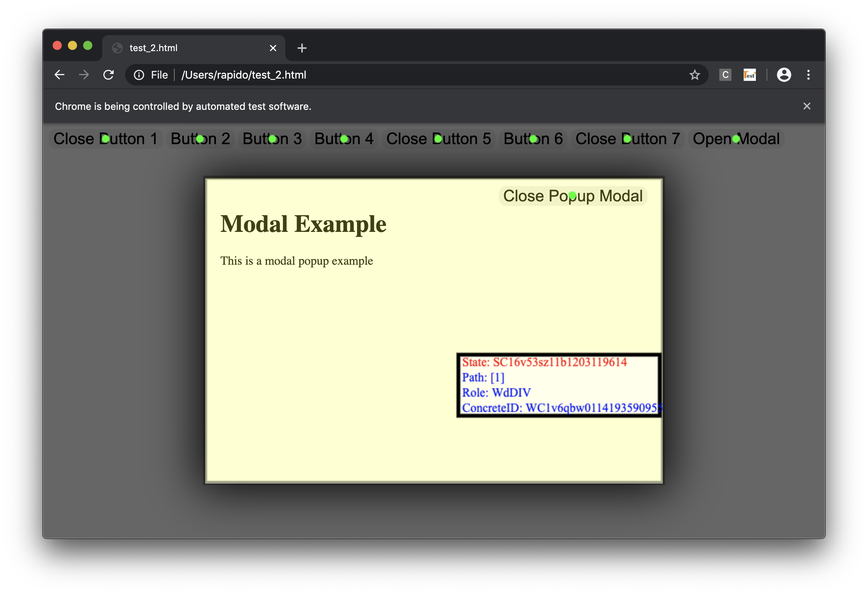The width and height of the screenshot is (868, 595).
Task: Open a new tab with the plus button
Action: 302,48
